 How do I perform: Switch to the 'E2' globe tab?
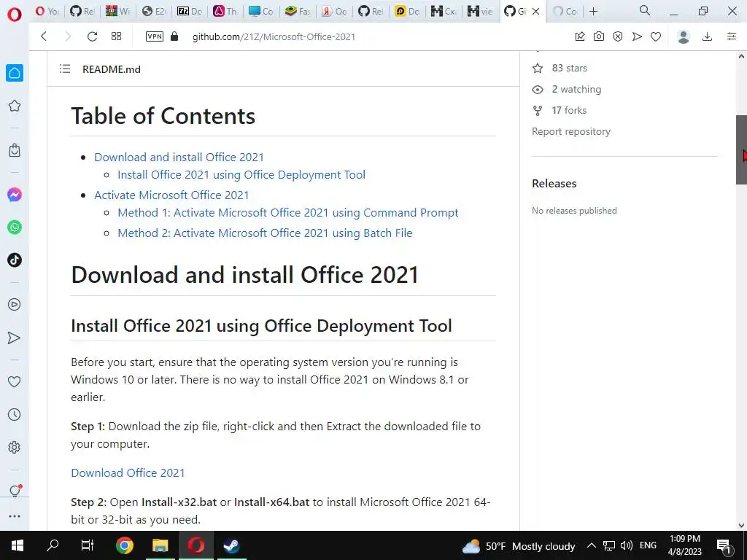click(x=155, y=12)
